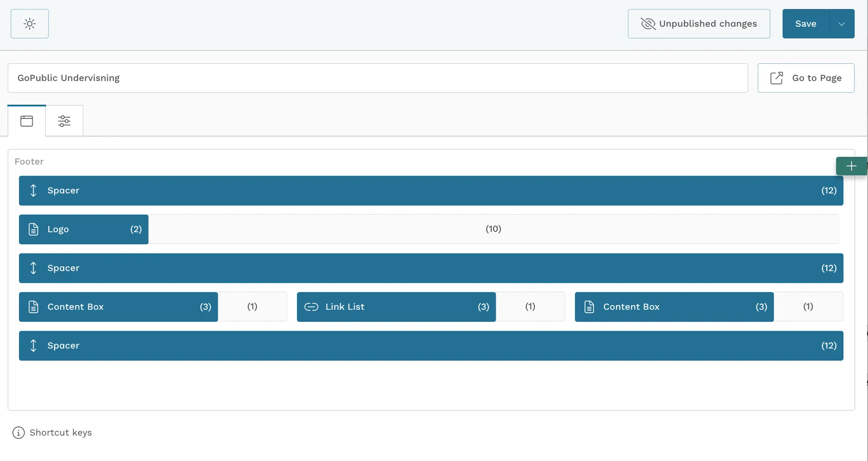Toggle the light/dark theme sun icon
The width and height of the screenshot is (868, 461).
coord(30,24)
